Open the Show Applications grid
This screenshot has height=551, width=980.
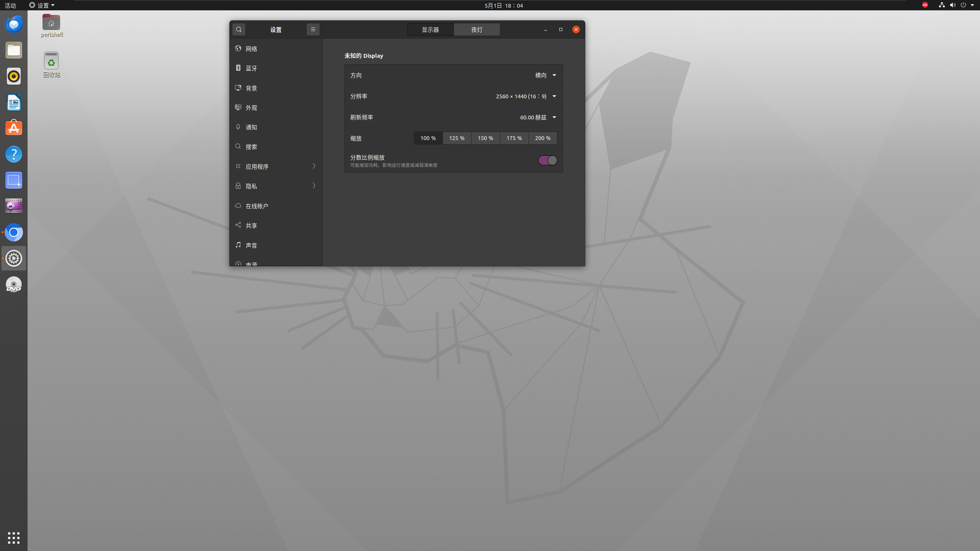[14, 538]
